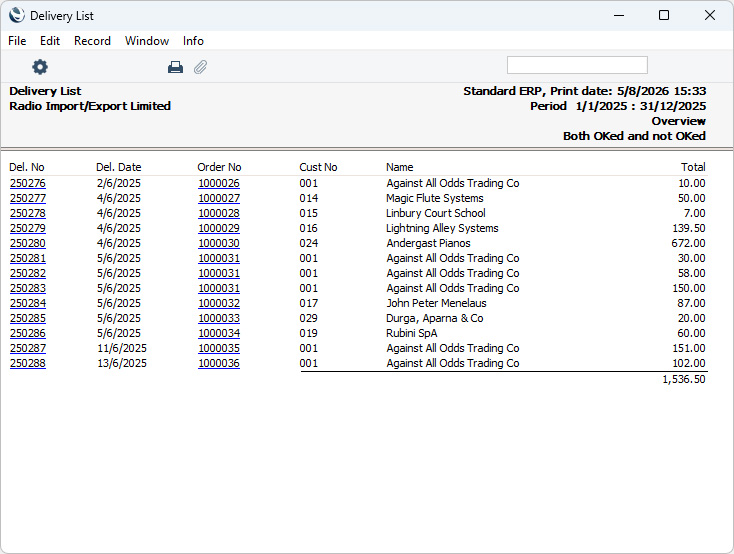Select the name Rubini SpA

point(411,333)
